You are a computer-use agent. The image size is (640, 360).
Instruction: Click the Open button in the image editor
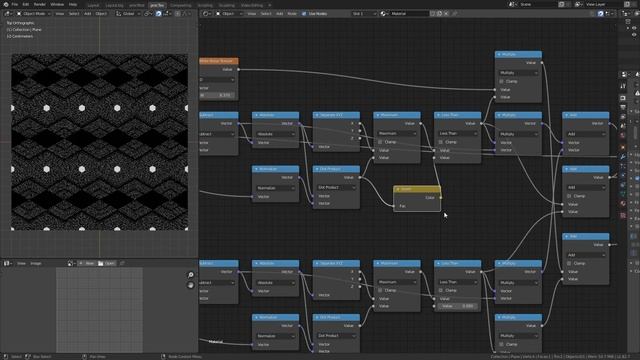(107, 263)
